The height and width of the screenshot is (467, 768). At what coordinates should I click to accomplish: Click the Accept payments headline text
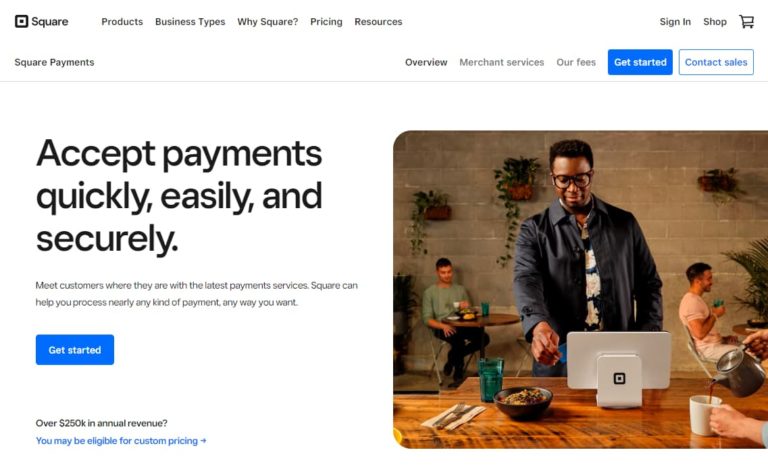point(179,196)
